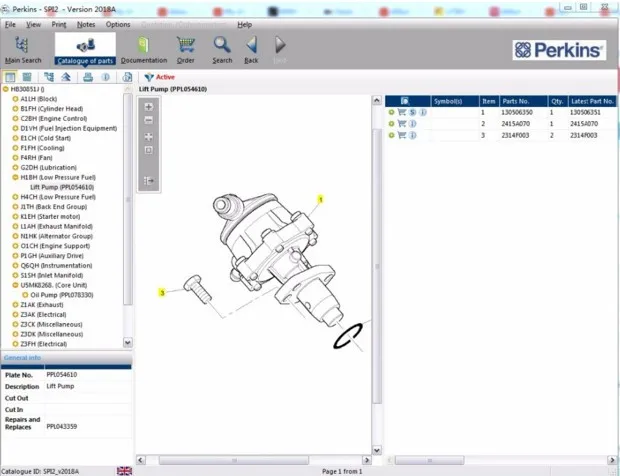Show info for part 130506350
The height and width of the screenshot is (476, 620).
click(x=423, y=112)
